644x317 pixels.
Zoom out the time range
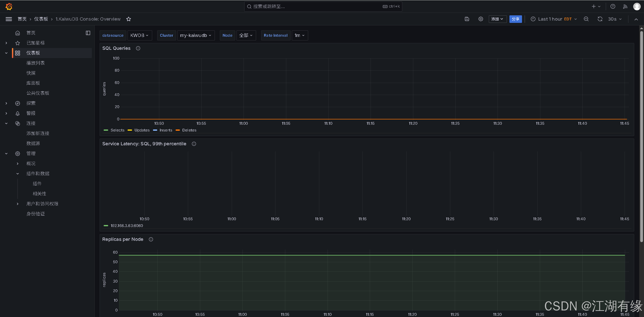pos(586,19)
